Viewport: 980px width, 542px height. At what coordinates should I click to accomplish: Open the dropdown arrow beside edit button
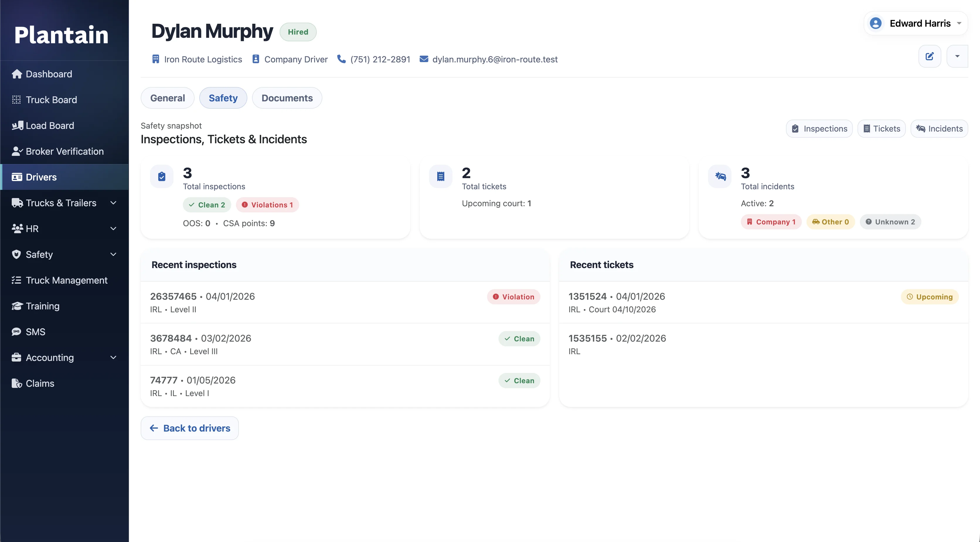957,56
